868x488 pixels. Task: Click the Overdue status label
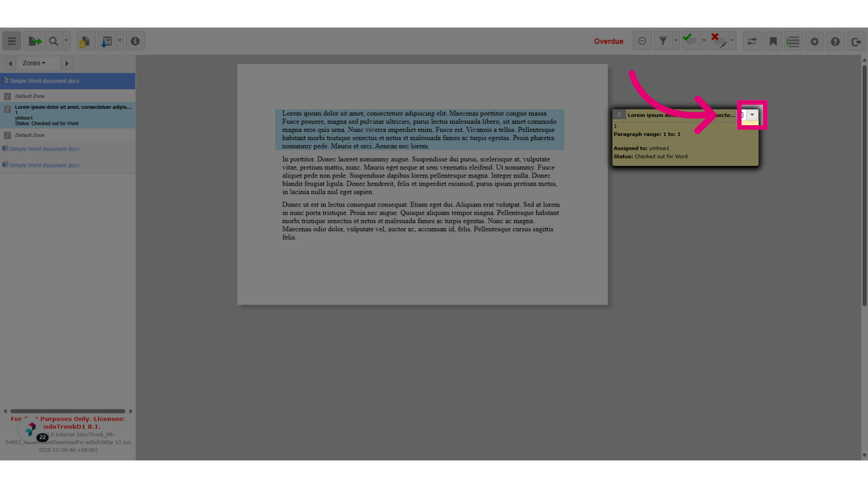[609, 41]
